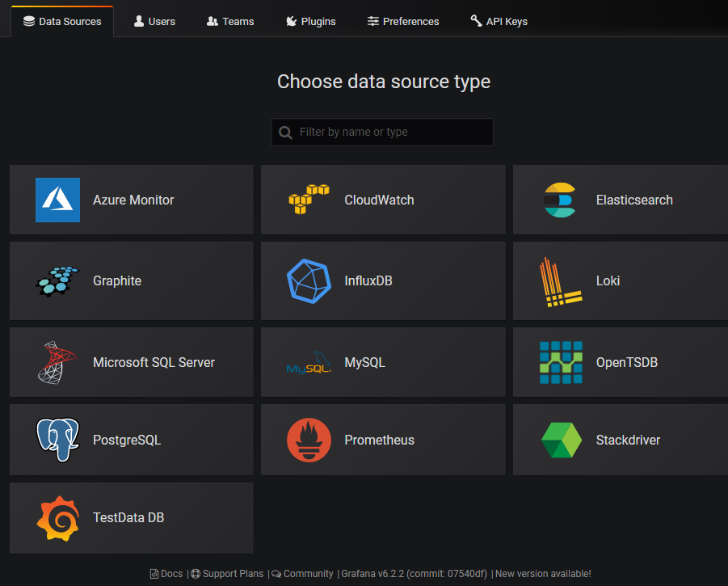Go to the Plugins tab

311,21
